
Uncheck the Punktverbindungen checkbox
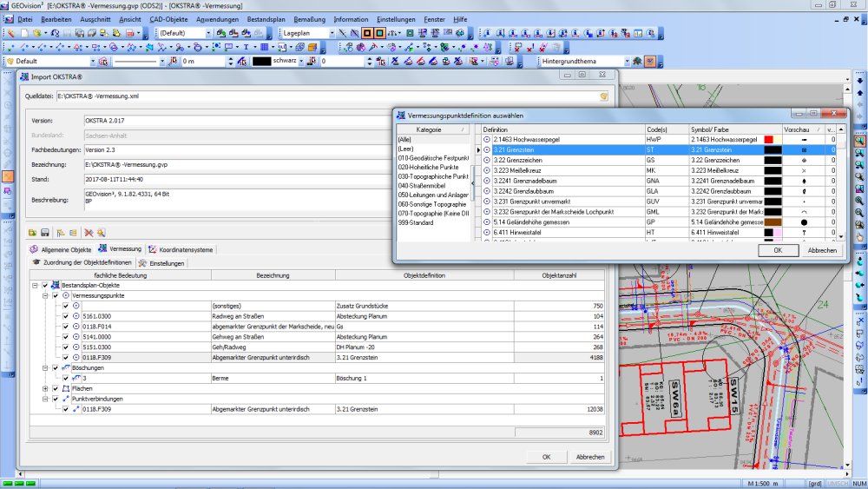tap(56, 399)
